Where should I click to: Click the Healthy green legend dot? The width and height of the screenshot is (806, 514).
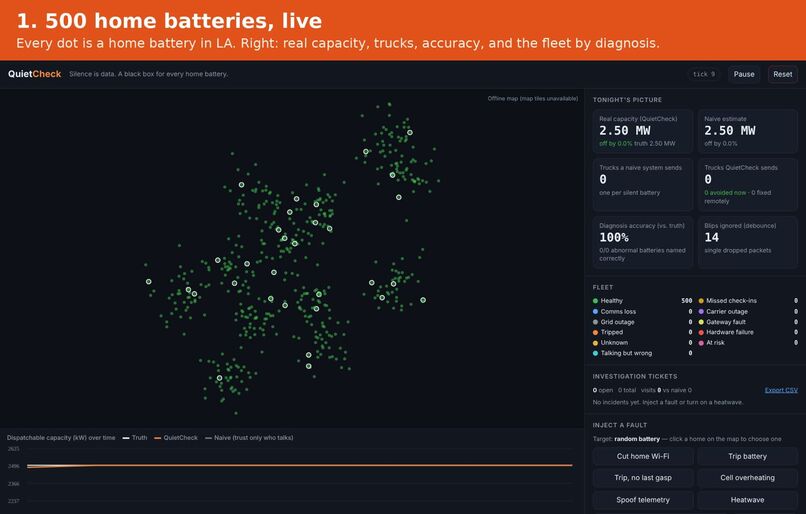pos(595,301)
